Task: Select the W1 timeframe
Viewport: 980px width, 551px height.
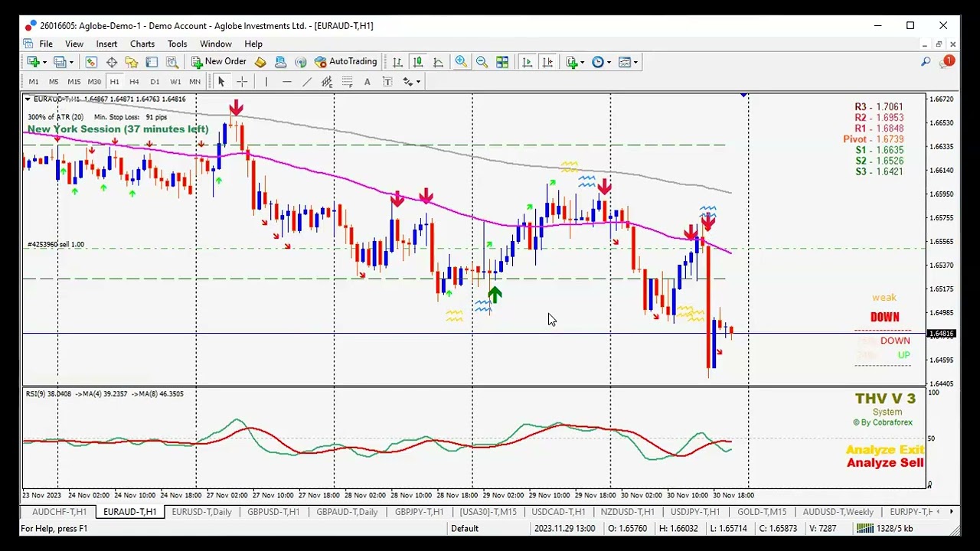Action: [x=175, y=82]
